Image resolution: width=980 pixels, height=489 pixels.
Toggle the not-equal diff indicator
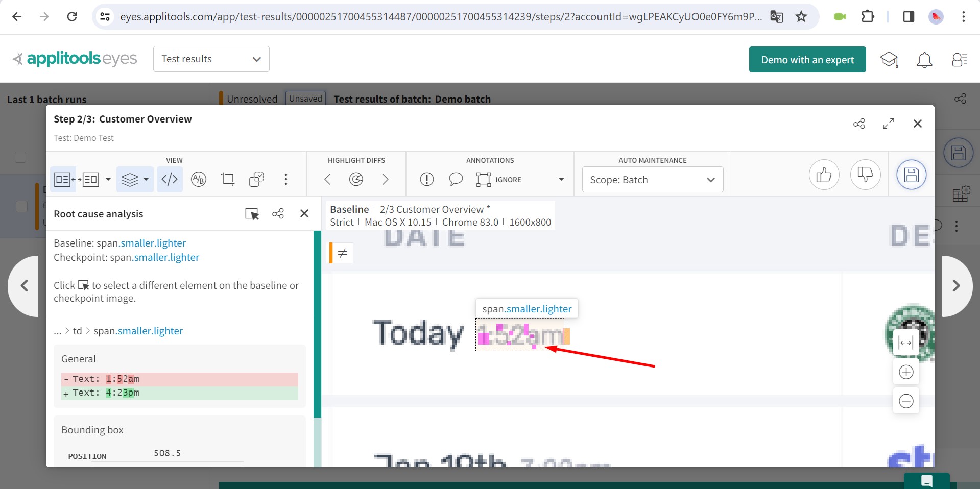pyautogui.click(x=342, y=253)
